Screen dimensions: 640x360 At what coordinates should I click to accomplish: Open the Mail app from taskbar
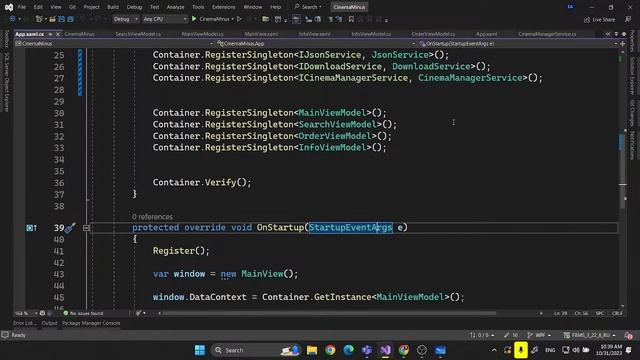pyautogui.click(x=440, y=350)
